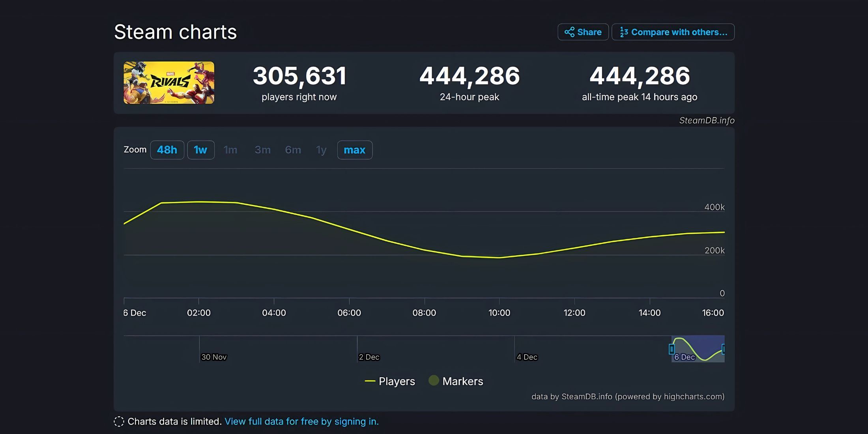Toggle the Players series in legend

tap(390, 381)
